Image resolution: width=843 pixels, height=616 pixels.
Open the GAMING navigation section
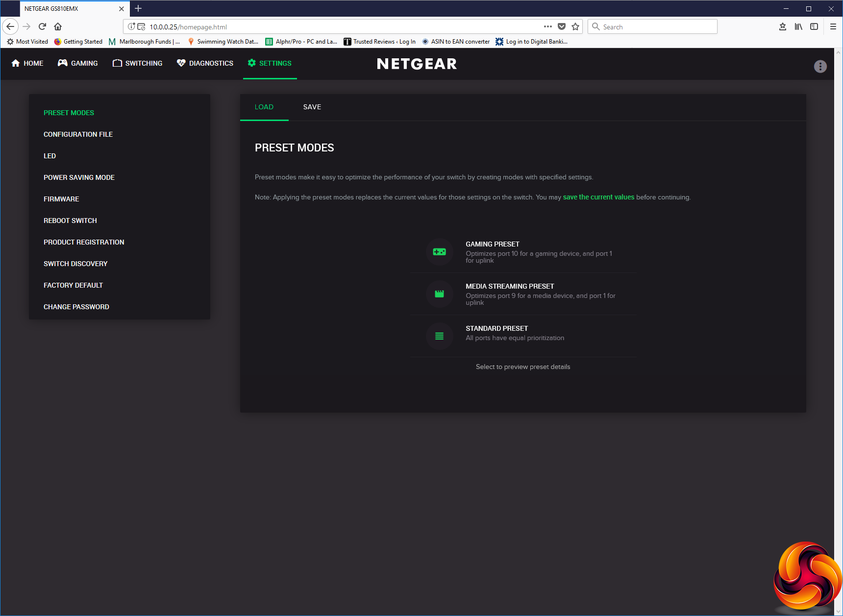(77, 63)
